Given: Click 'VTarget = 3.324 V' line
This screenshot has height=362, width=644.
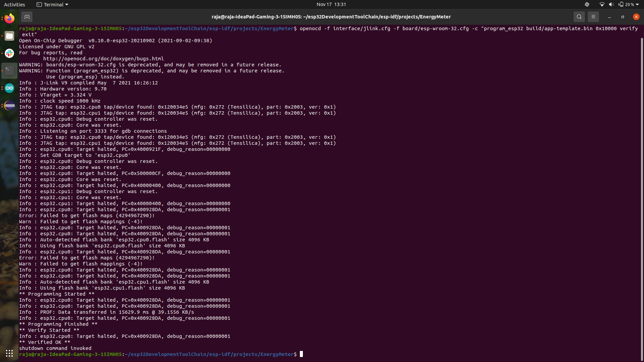Looking at the screenshot, I should coord(55,95).
